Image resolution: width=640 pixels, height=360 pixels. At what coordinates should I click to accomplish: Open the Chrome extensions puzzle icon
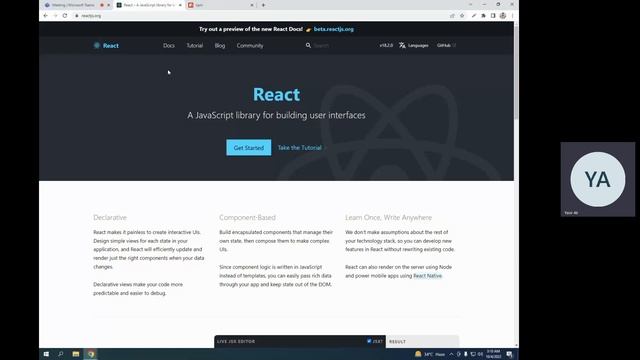tap(483, 16)
